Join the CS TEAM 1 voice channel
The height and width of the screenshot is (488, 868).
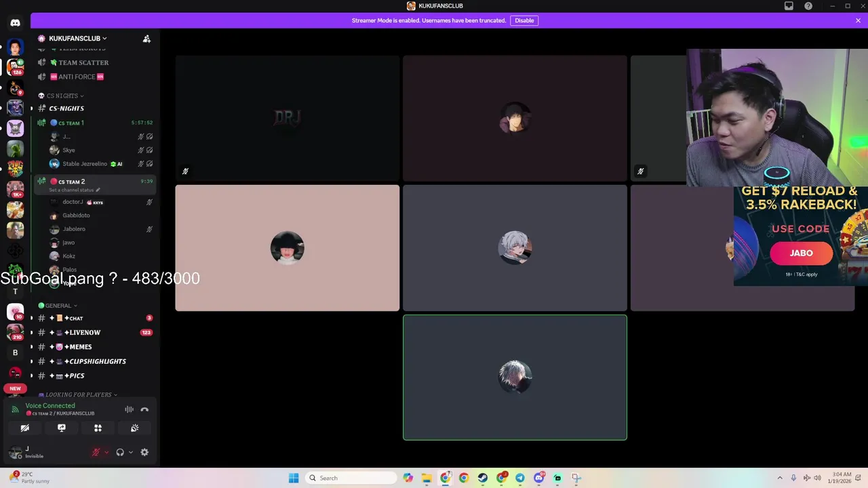(x=95, y=123)
